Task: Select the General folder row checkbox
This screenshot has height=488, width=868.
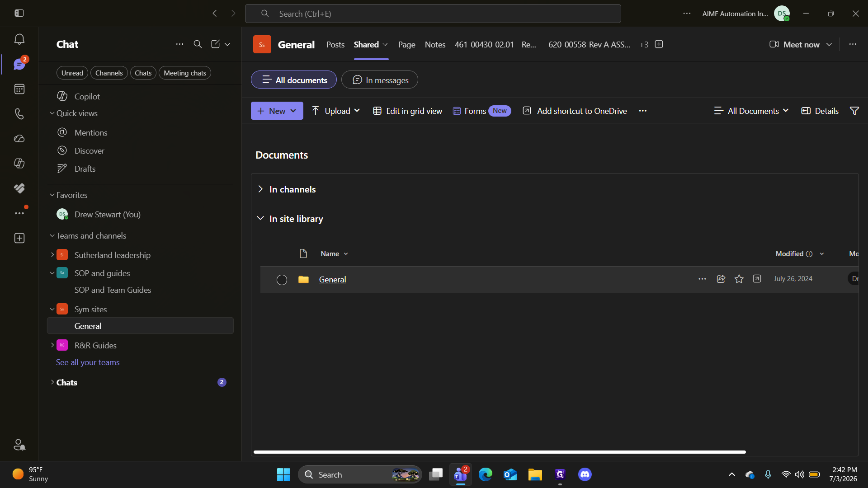Action: [x=282, y=280]
